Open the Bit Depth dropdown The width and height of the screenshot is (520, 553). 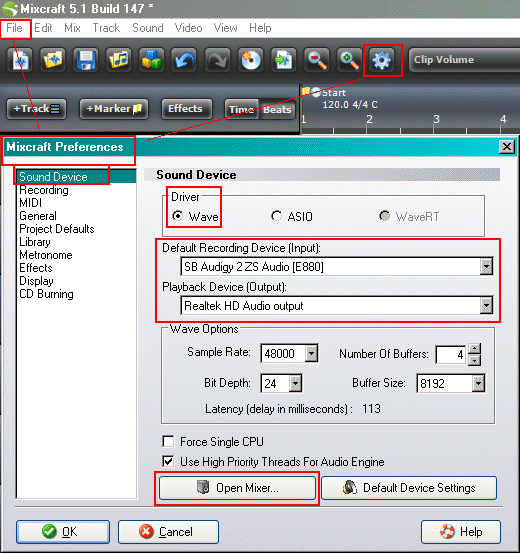(x=295, y=383)
